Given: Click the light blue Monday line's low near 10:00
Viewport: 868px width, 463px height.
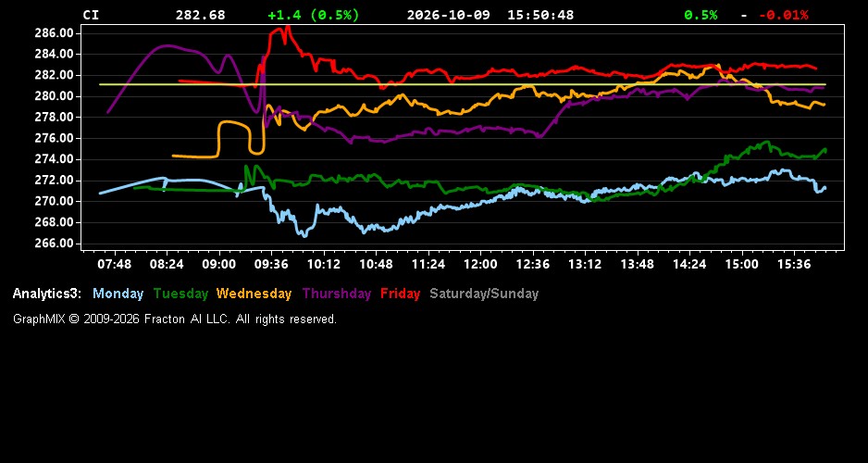Looking at the screenshot, I should (304, 235).
